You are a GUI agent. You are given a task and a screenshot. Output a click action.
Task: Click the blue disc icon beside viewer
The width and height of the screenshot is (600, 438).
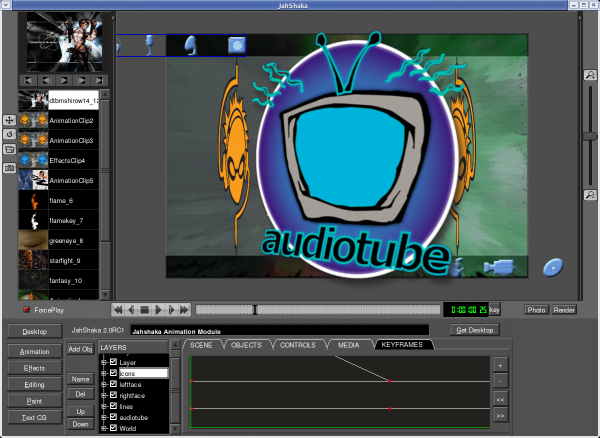pyautogui.click(x=553, y=267)
